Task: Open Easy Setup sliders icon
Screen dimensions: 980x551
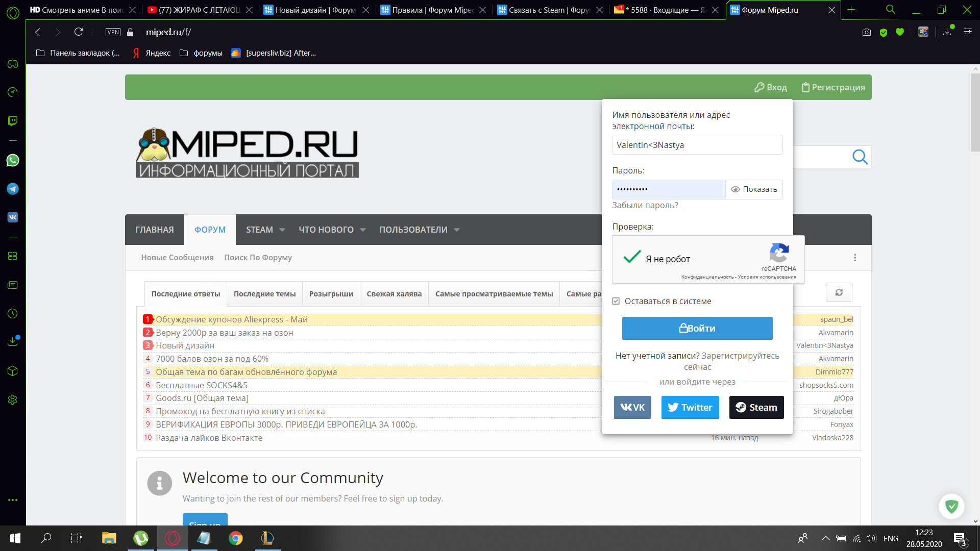Action: (967, 32)
